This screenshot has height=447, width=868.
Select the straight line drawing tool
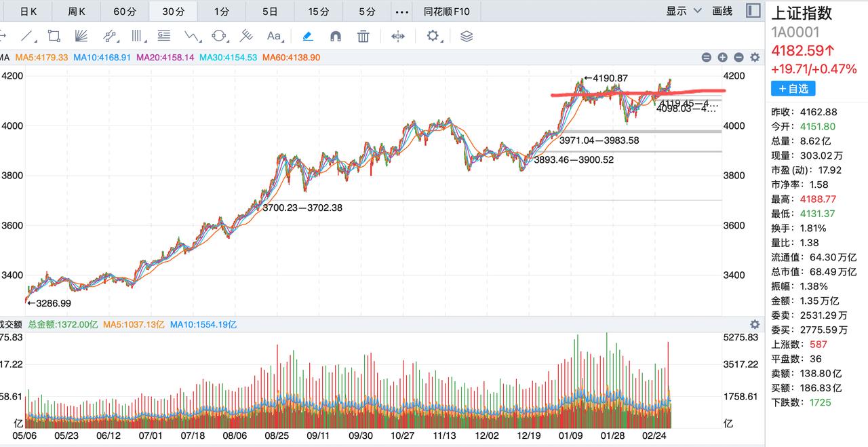[28, 36]
